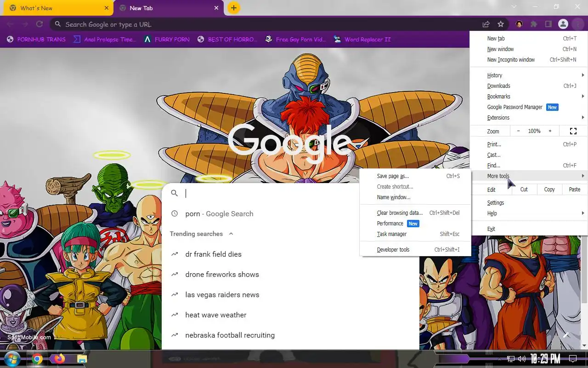
Task: Open a New Incognito window
Action: point(529,60)
